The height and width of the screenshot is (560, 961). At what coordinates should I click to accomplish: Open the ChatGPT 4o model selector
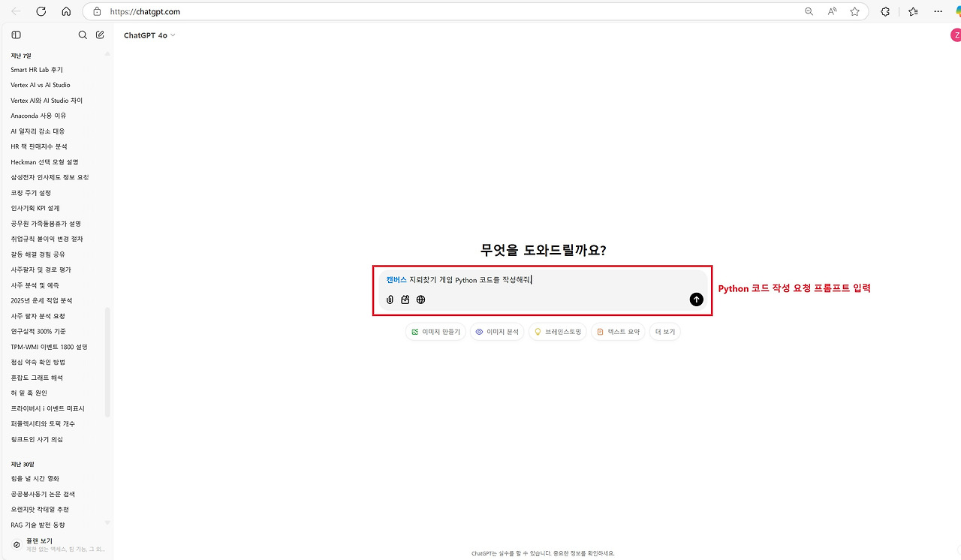[149, 35]
